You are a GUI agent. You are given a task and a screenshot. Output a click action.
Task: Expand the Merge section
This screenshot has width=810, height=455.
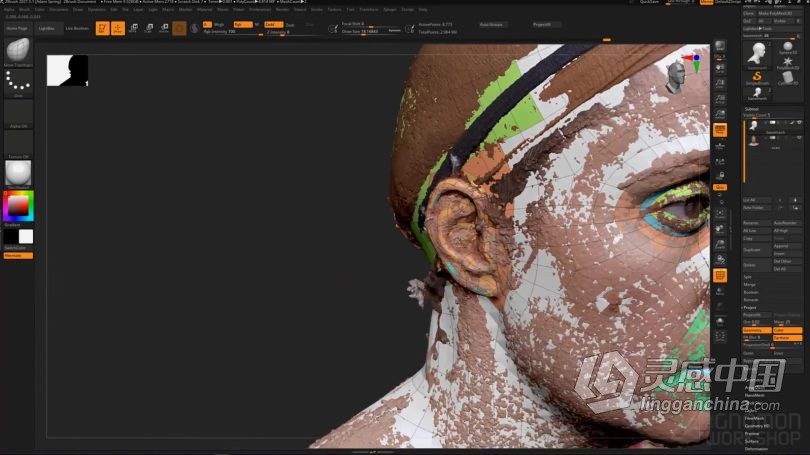pyautogui.click(x=750, y=285)
